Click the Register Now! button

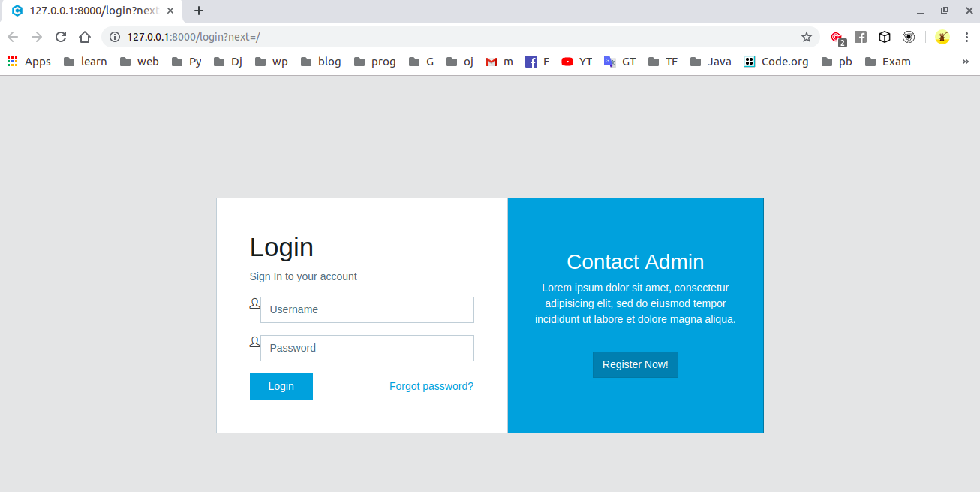[x=636, y=364]
